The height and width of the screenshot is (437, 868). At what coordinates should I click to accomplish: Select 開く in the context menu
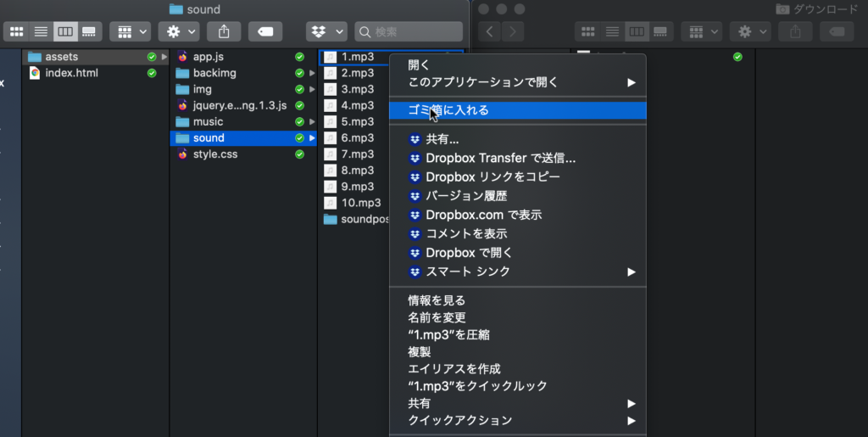[419, 64]
